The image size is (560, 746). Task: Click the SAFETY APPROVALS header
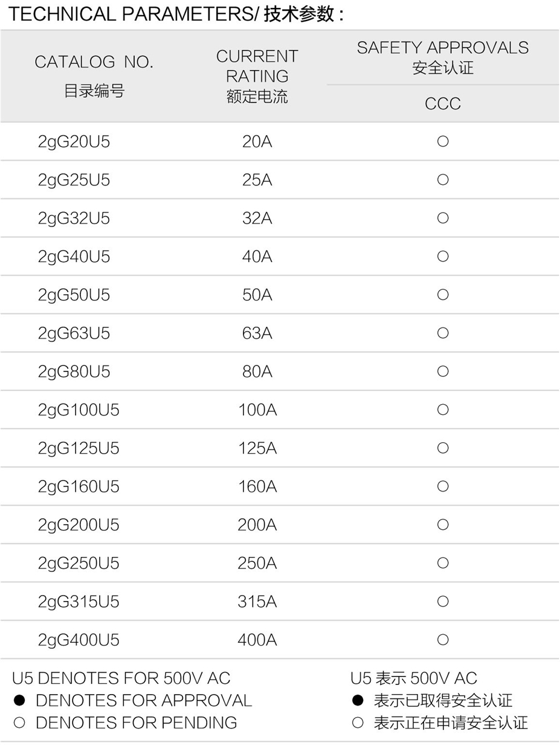click(x=443, y=57)
